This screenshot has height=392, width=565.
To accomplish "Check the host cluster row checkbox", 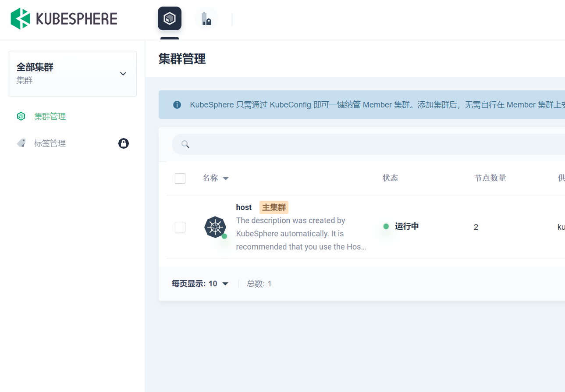I will tap(180, 227).
